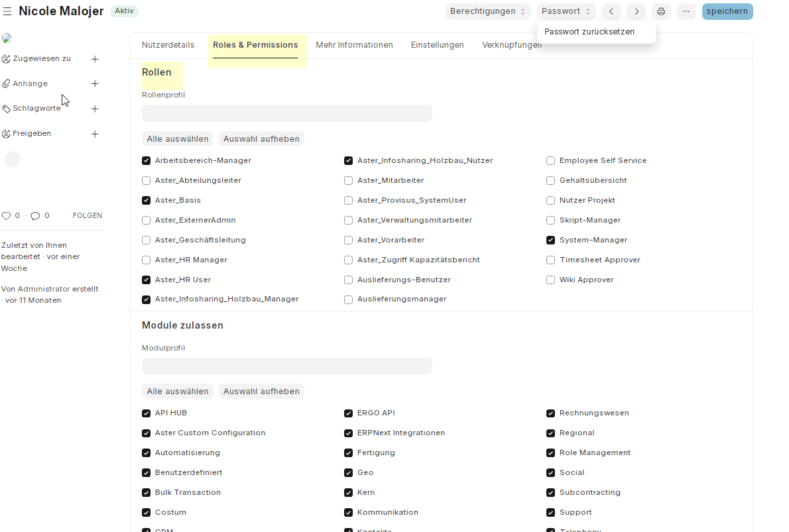Enable the Aster_Abteilungsleiter role checkbox

[x=147, y=180]
